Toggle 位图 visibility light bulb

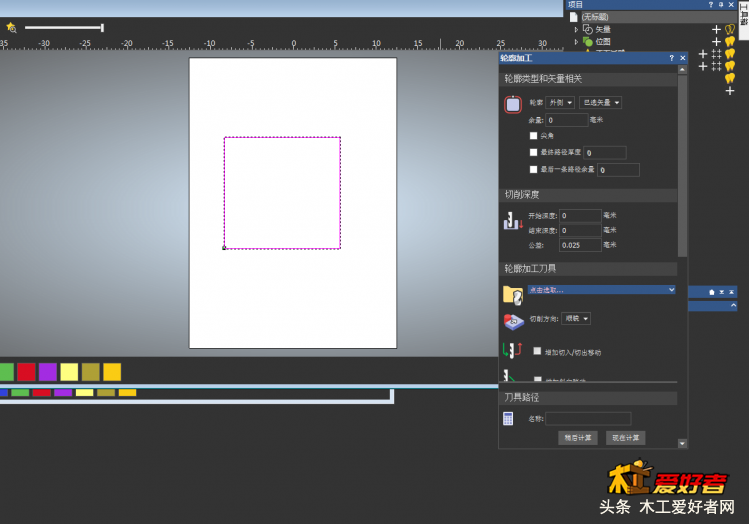730,42
